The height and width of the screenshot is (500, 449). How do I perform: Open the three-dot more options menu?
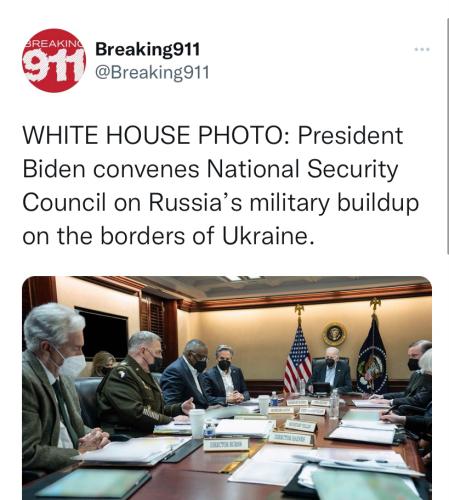pos(422,49)
